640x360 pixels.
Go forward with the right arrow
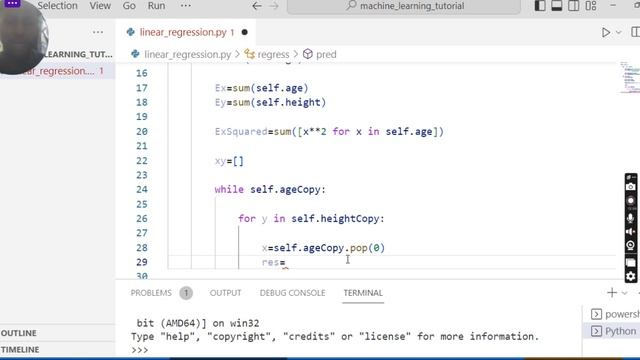[274, 6]
